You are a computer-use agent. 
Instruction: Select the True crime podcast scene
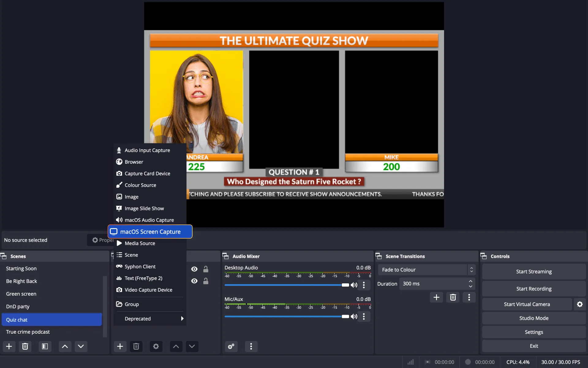(x=52, y=332)
